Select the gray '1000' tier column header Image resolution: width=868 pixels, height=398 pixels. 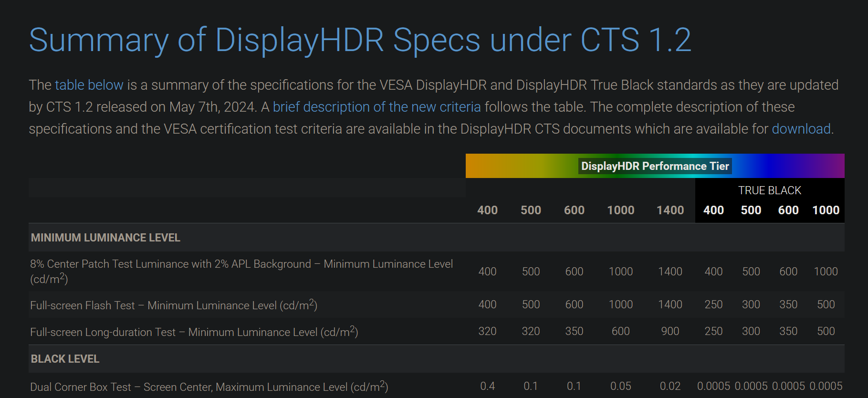pos(620,210)
